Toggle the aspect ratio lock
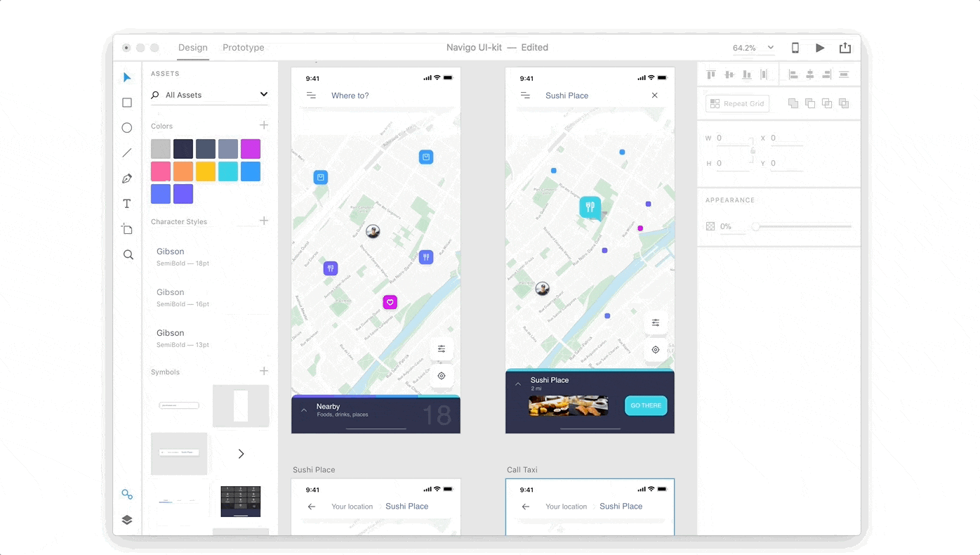 [x=753, y=150]
